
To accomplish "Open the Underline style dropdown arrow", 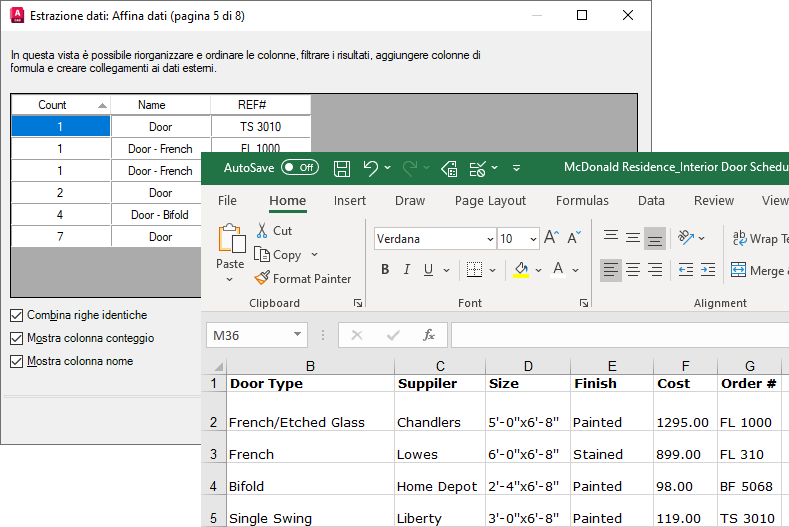I will (446, 270).
